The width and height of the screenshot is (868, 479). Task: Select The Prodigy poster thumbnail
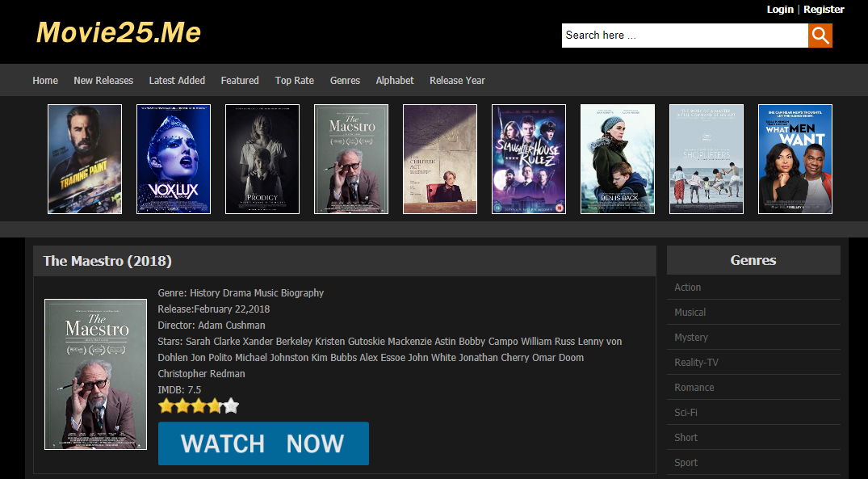262,159
